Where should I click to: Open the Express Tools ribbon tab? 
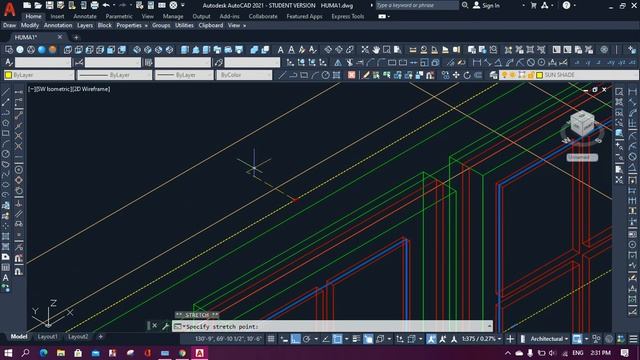(x=348, y=16)
